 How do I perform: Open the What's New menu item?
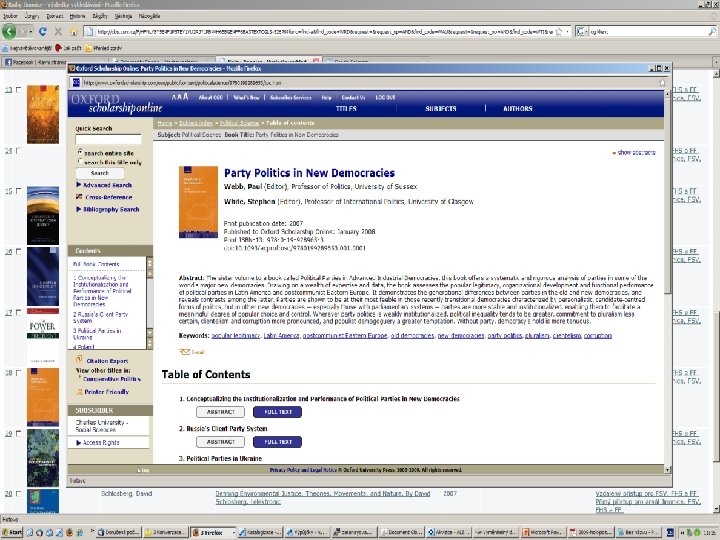pyautogui.click(x=247, y=97)
